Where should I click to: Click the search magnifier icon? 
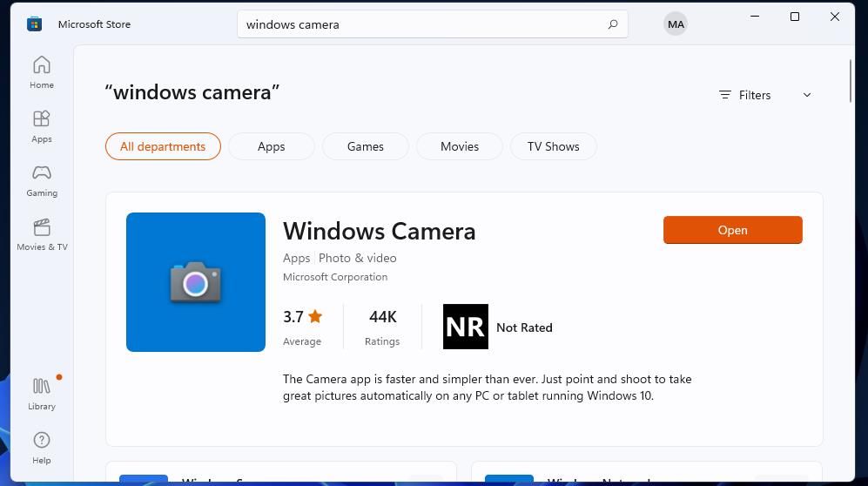click(x=613, y=24)
